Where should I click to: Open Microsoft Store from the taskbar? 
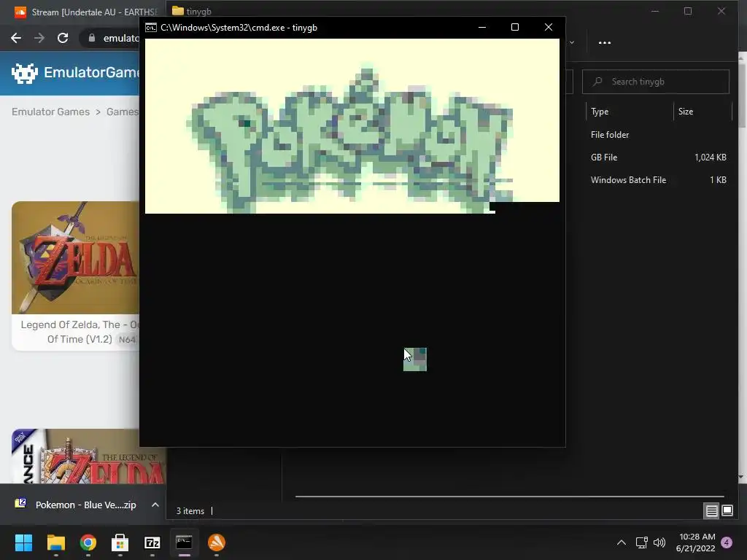[x=120, y=542]
